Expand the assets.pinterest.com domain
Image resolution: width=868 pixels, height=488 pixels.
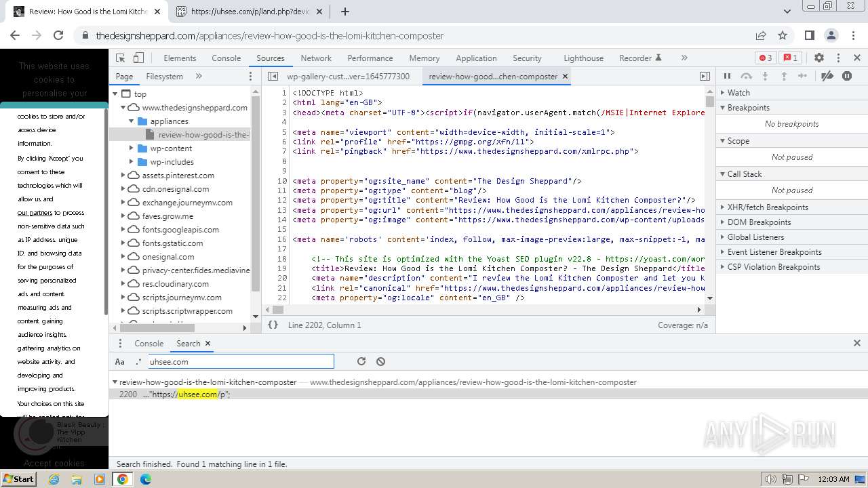pos(123,176)
